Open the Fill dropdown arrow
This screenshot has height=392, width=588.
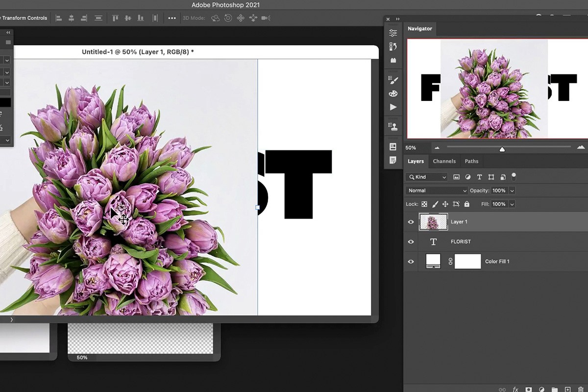point(512,204)
